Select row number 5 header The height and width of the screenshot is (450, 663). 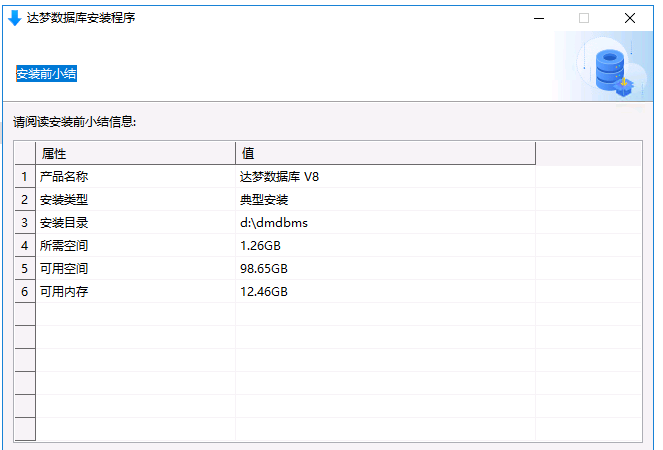[25, 269]
